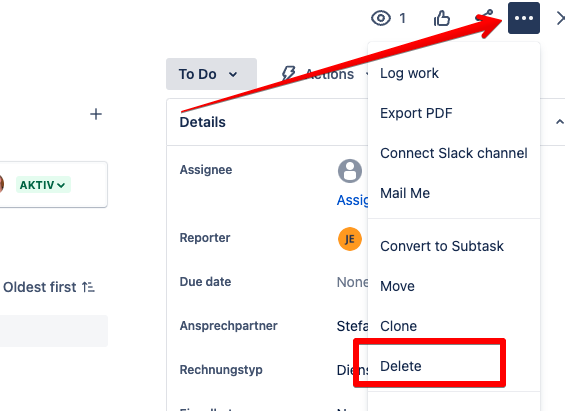The width and height of the screenshot is (565, 411).
Task: Click the JE reporter avatar
Action: [350, 239]
